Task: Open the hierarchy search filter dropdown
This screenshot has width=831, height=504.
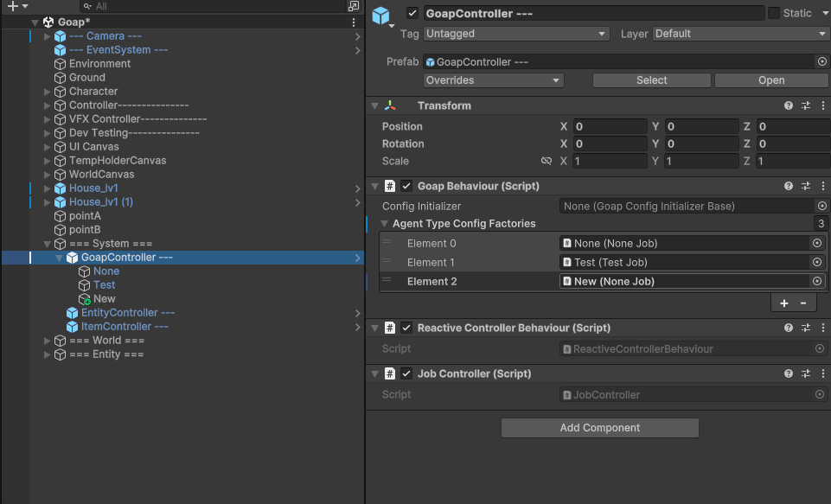Action: 87,6
